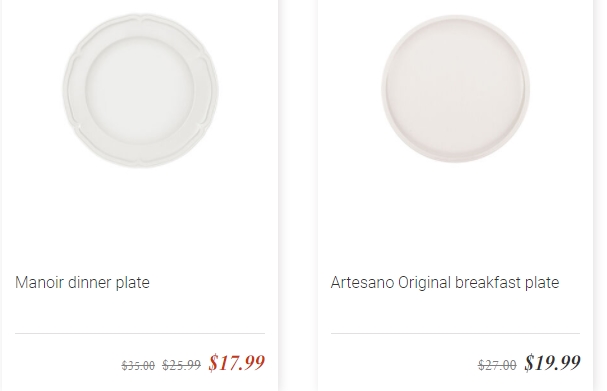Click the gap between the product cards

coord(298,196)
